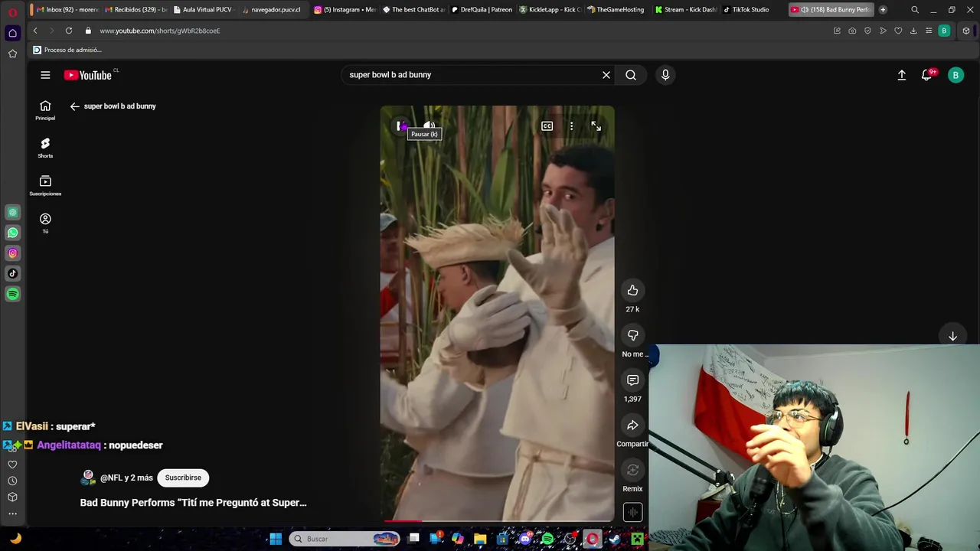This screenshot has height=551, width=980.
Task: Mute the Short's volume
Action: [x=430, y=126]
